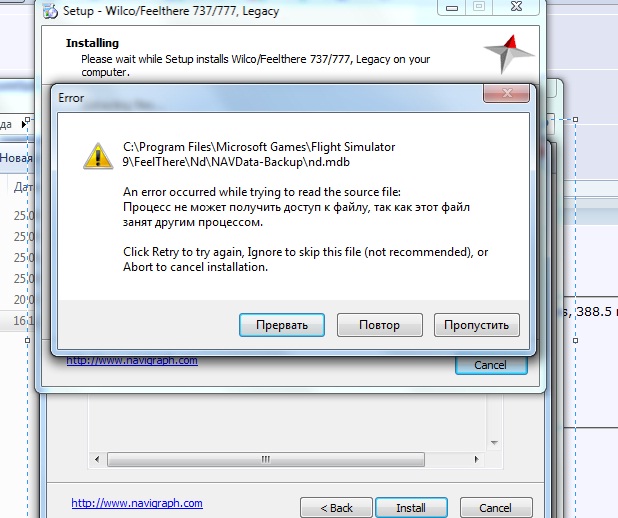This screenshot has height=518, width=618.
Task: Minimize the Setup Wilco/Feelthere window
Action: pyautogui.click(x=452, y=7)
